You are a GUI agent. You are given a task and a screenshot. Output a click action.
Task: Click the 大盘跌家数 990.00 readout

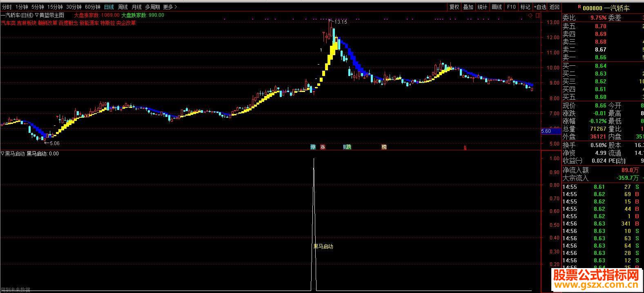(x=143, y=15)
